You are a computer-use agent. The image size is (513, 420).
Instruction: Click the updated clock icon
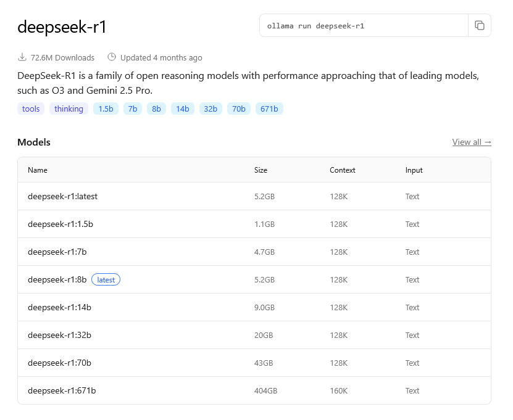112,57
